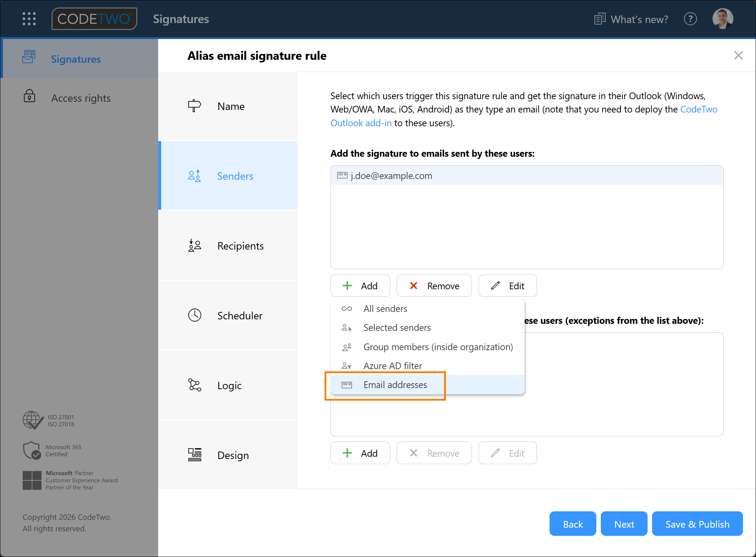Open Access rights in the sidebar
Viewport: 756px width, 557px height.
pos(79,98)
